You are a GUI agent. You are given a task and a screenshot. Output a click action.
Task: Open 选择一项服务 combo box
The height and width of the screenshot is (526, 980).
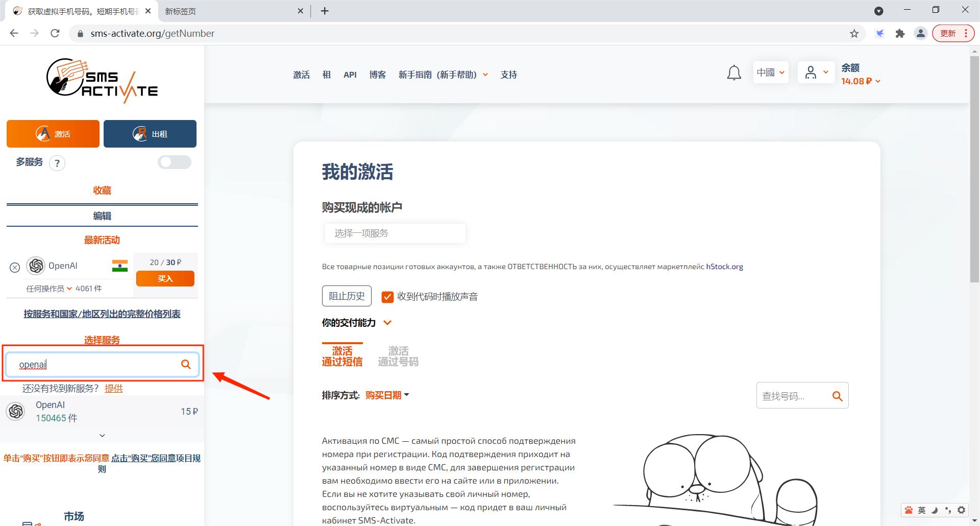395,233
